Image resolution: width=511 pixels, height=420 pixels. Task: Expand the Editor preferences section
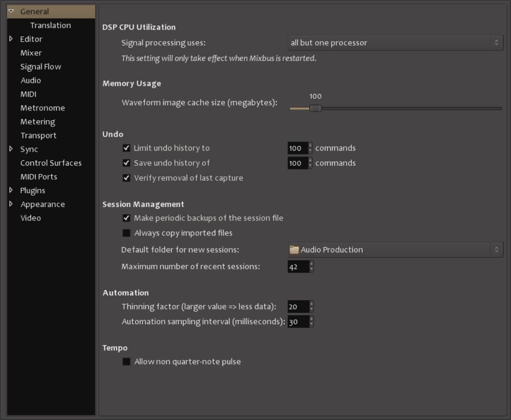tap(11, 39)
